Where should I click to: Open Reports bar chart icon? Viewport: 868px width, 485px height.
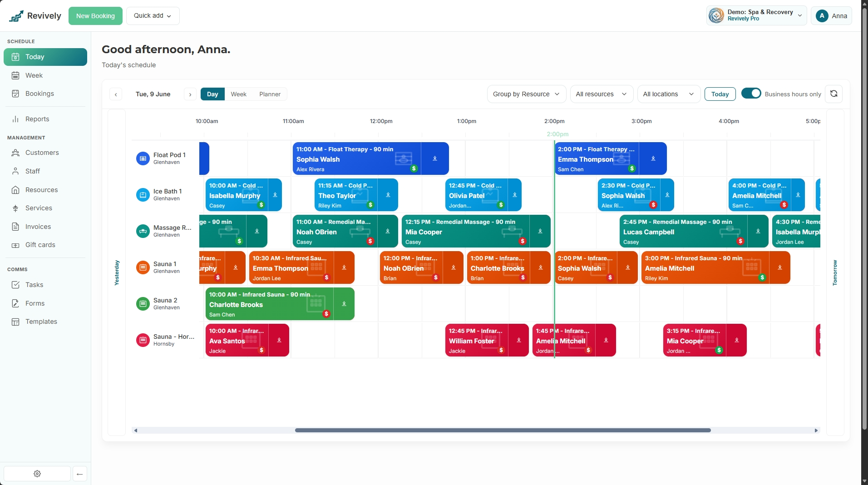coord(15,119)
